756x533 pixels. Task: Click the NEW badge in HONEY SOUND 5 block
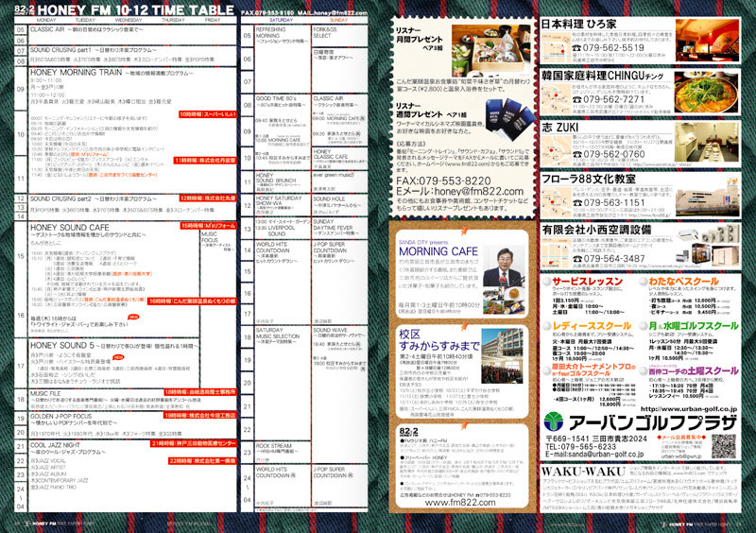pyautogui.click(x=118, y=357)
